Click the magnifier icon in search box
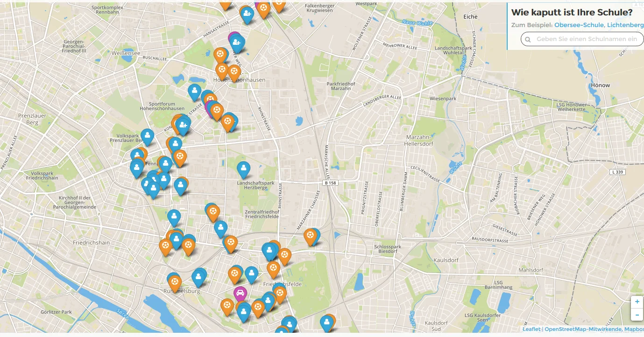Screen dimensions: 644x337 click(x=528, y=40)
